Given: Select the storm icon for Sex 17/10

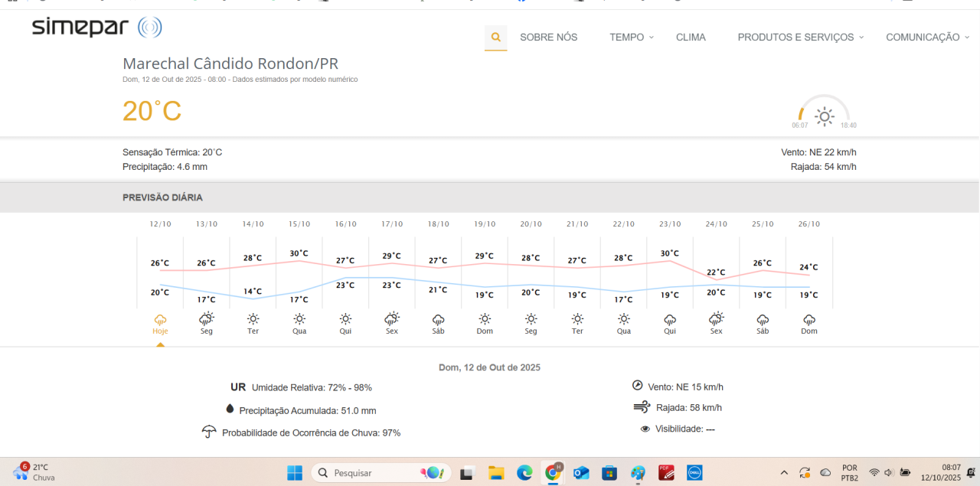Looking at the screenshot, I should (392, 318).
